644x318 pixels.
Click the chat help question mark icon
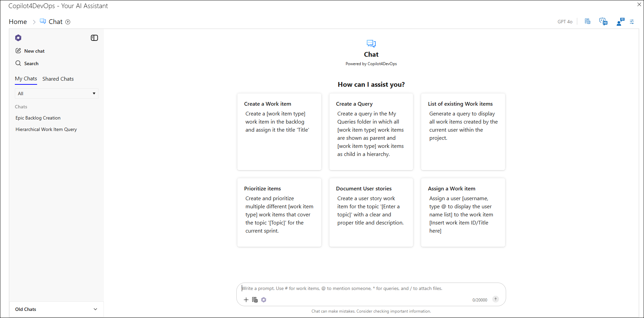[x=68, y=22]
